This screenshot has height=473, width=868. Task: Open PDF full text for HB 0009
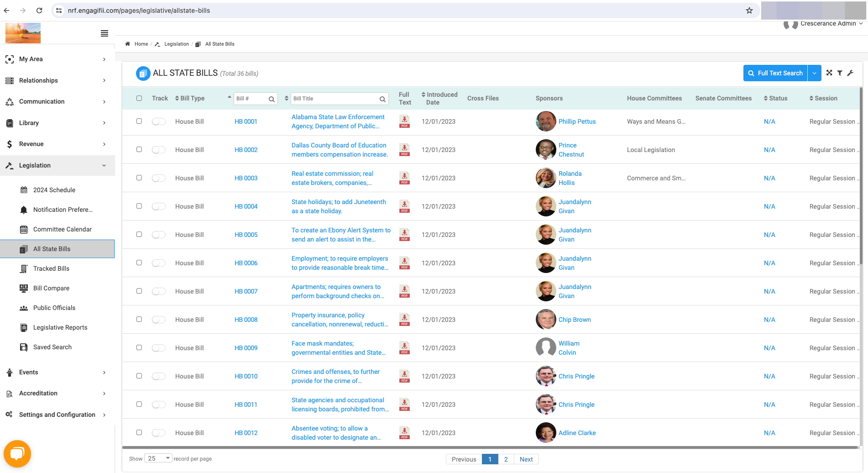(404, 348)
